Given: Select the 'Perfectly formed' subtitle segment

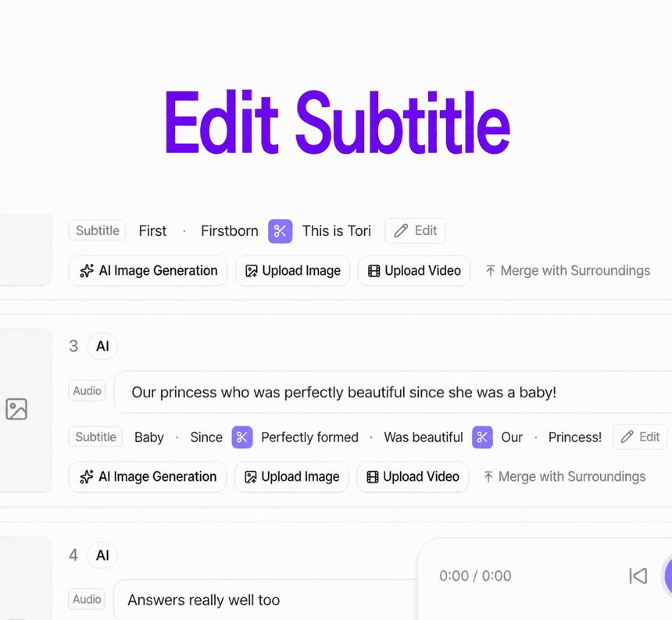Looking at the screenshot, I should coord(309,437).
